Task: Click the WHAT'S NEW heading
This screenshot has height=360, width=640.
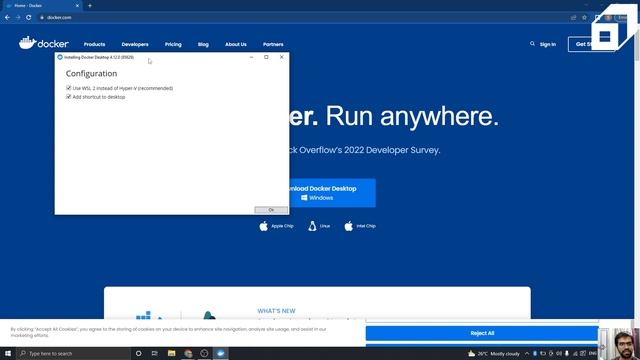Action: click(x=276, y=311)
